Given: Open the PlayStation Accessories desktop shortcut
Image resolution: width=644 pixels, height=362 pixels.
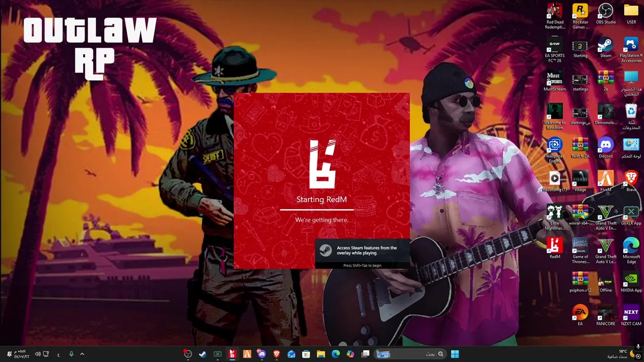Looking at the screenshot, I should point(631,49).
